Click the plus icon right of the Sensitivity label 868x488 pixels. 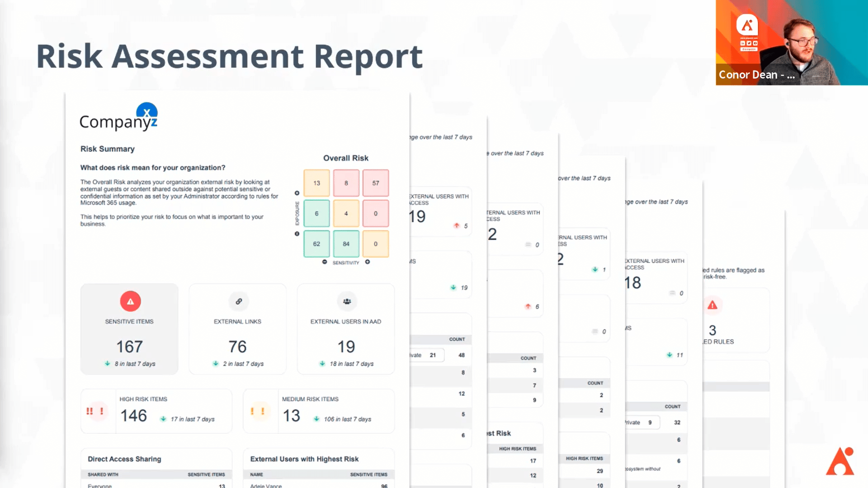point(368,262)
